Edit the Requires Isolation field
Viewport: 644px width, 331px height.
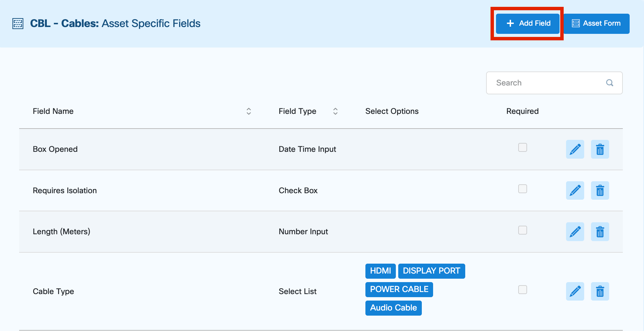pos(575,190)
